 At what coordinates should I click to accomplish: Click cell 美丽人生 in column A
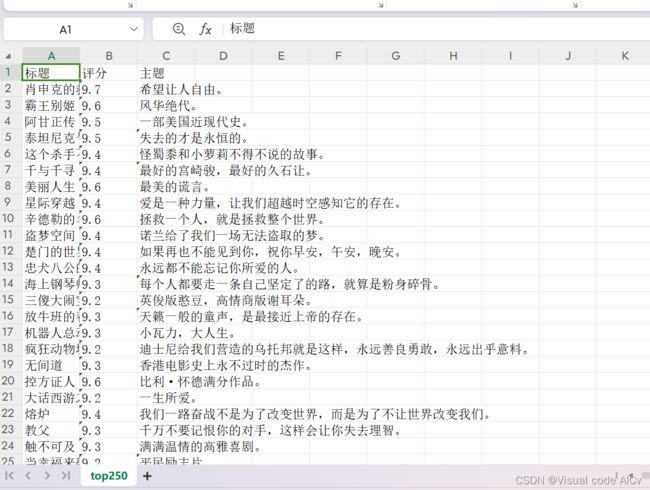pos(51,187)
